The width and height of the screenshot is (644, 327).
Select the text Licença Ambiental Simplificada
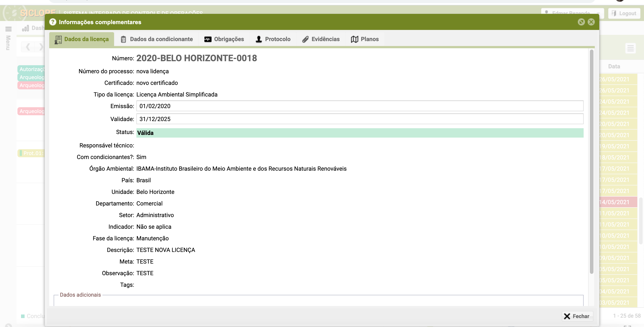click(177, 94)
